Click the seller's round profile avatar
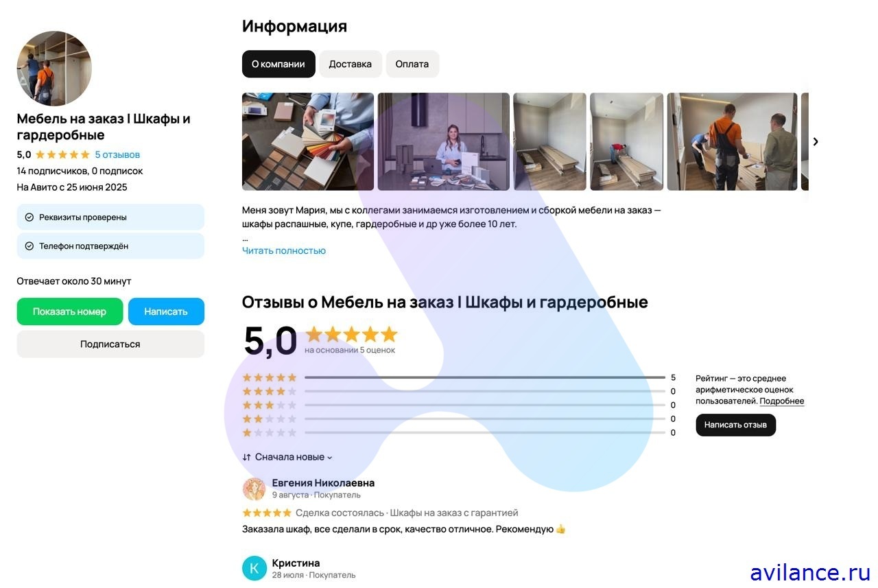 click(x=54, y=68)
